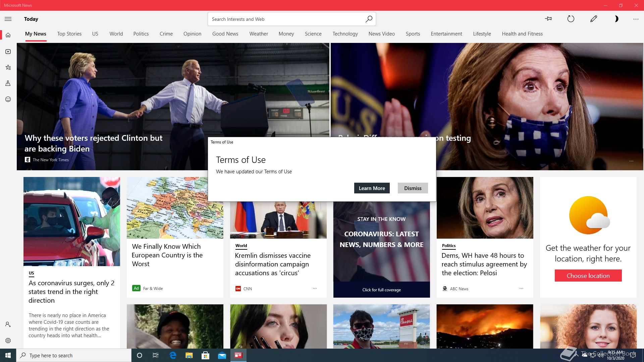Select the US tab
The image size is (644, 362).
[95, 34]
